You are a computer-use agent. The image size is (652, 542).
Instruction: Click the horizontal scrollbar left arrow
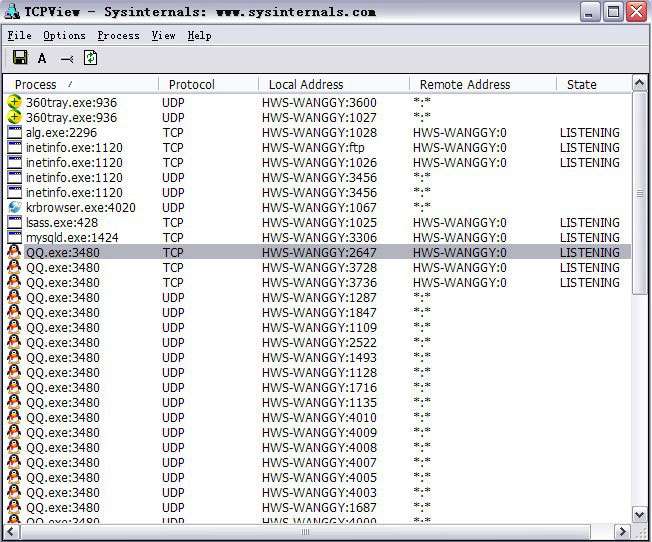[x=11, y=532]
